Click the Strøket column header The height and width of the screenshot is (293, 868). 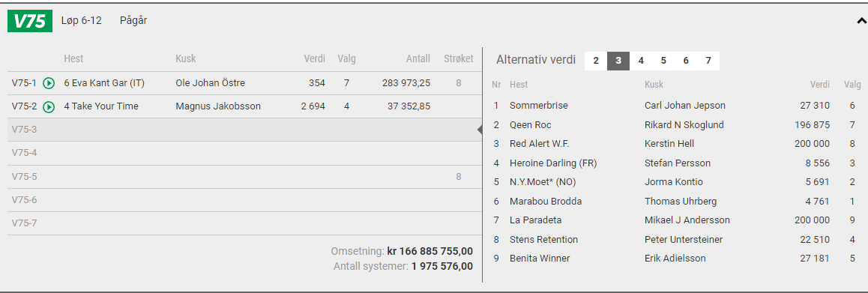(x=458, y=58)
